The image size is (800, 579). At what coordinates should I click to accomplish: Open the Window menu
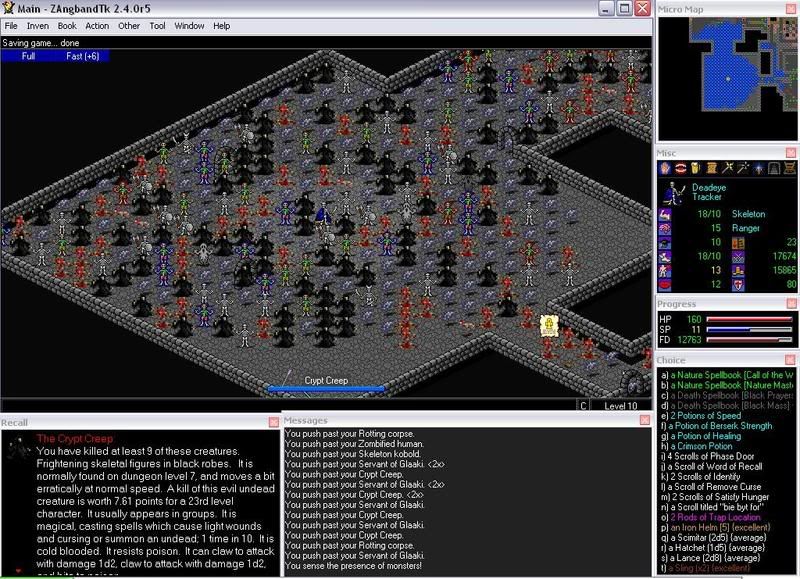click(189, 26)
